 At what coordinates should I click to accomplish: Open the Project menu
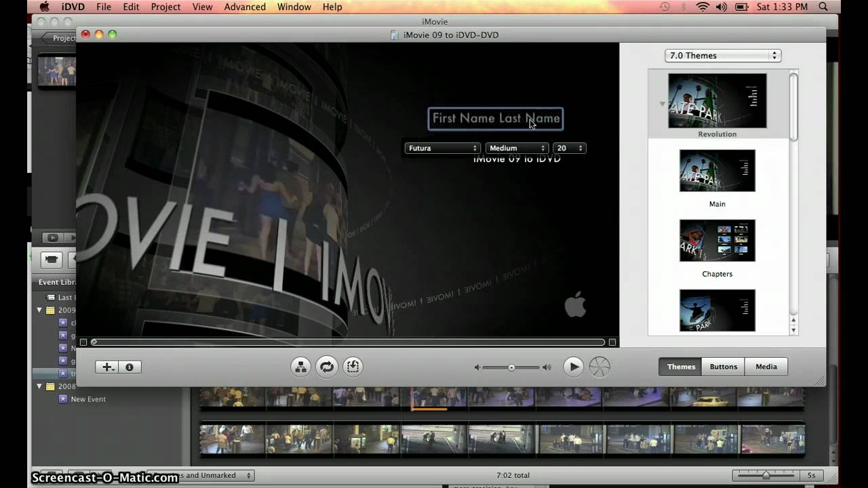(x=165, y=7)
